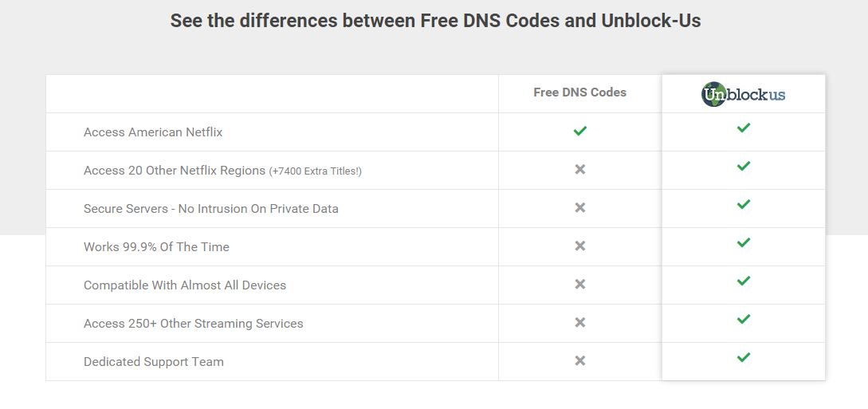
Task: Click Unblock-Us checkmark for 20 Other Netflix Regions
Action: pos(744,166)
